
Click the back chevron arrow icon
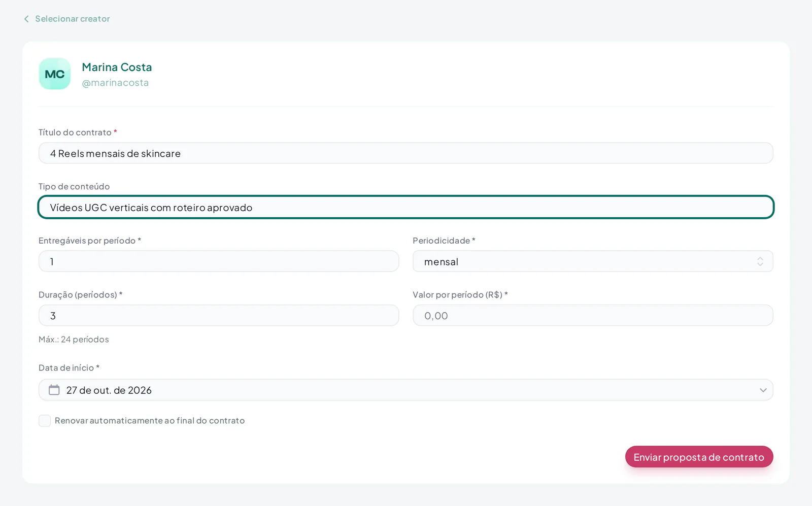click(26, 19)
